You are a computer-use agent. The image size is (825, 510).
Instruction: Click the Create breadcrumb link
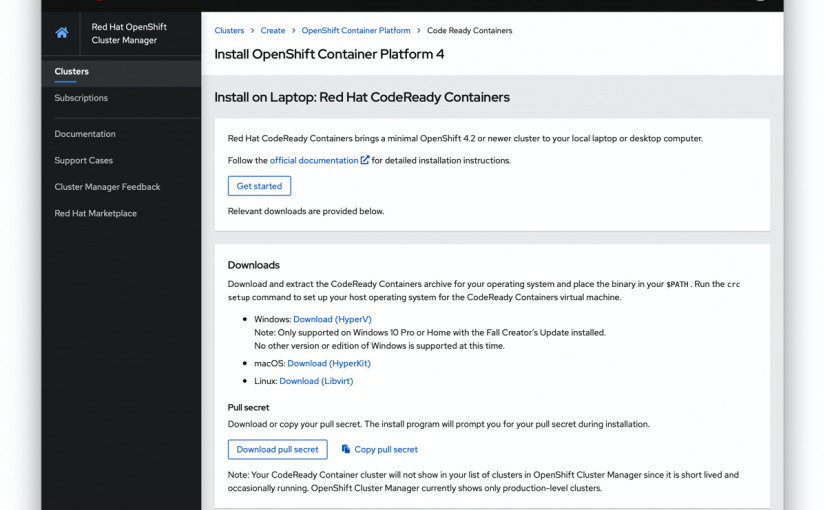click(273, 31)
